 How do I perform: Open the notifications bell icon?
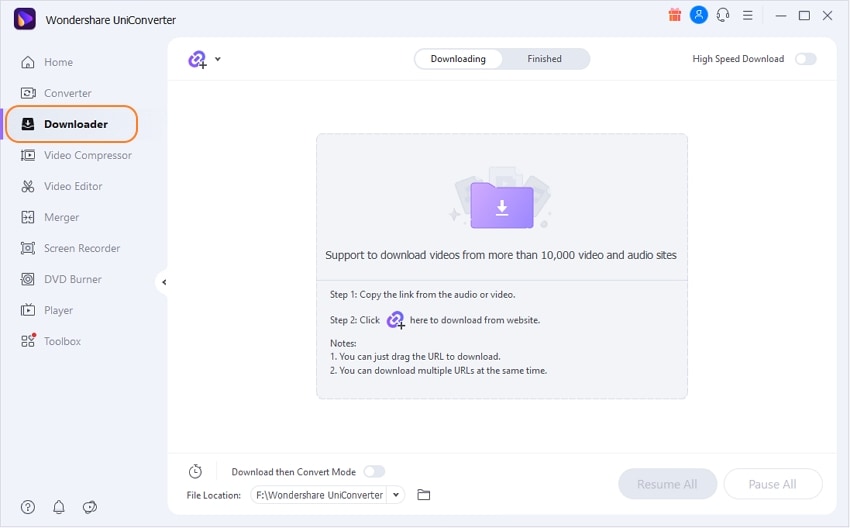(59, 507)
